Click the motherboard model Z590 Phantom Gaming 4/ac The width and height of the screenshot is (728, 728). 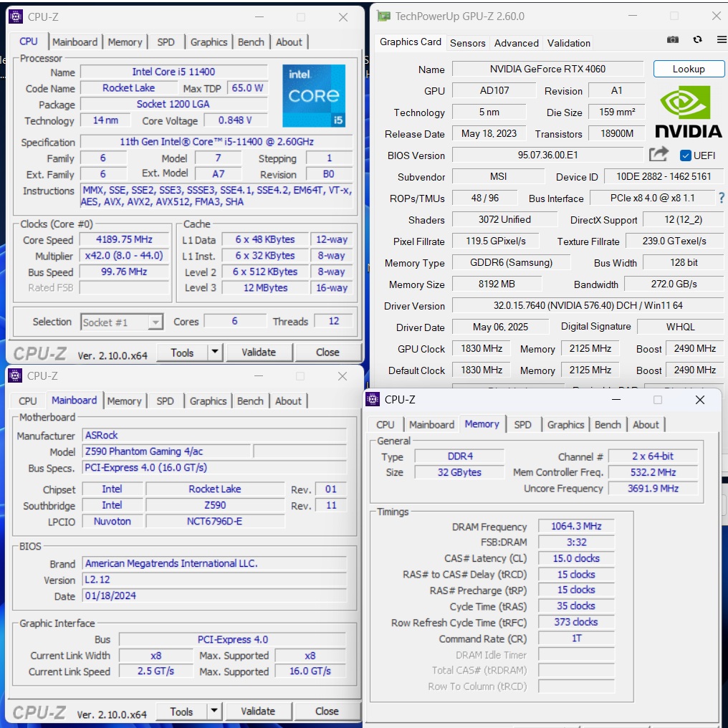point(167,451)
